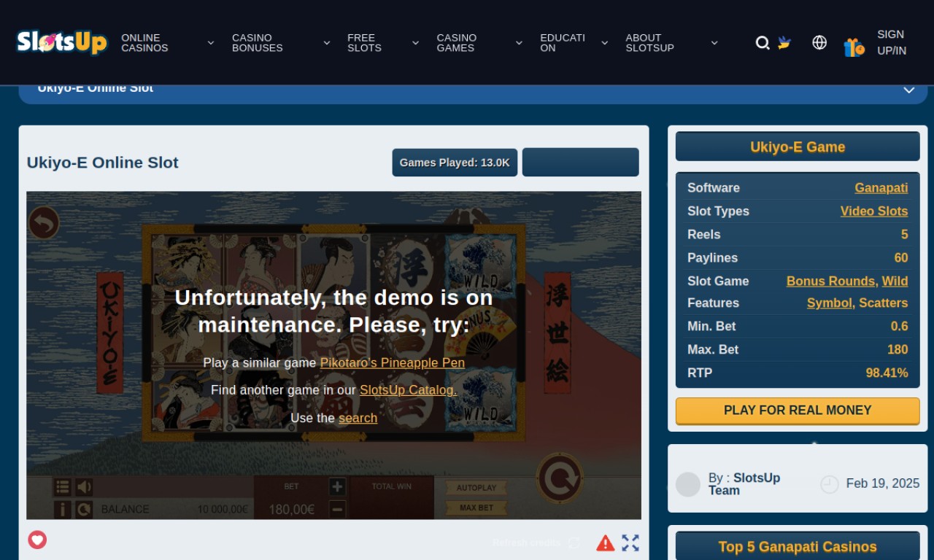Open the Video Slots link
The image size is (934, 560).
click(x=874, y=211)
